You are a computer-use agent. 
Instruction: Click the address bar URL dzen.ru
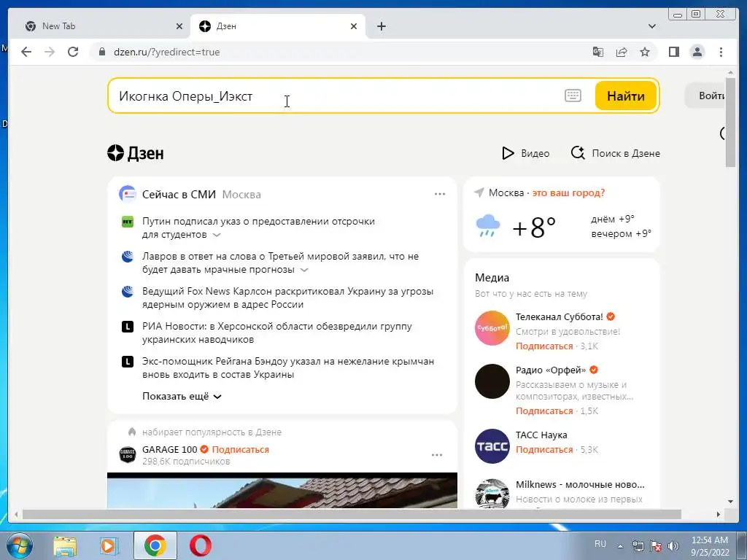tap(167, 52)
